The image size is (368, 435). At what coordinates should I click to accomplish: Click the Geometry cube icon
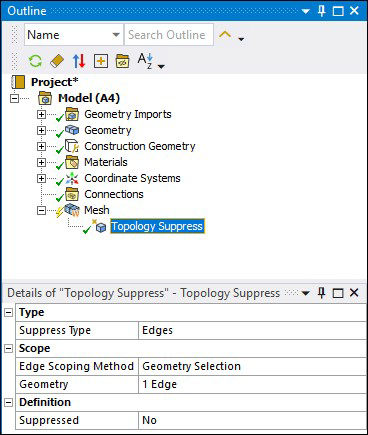[72, 130]
